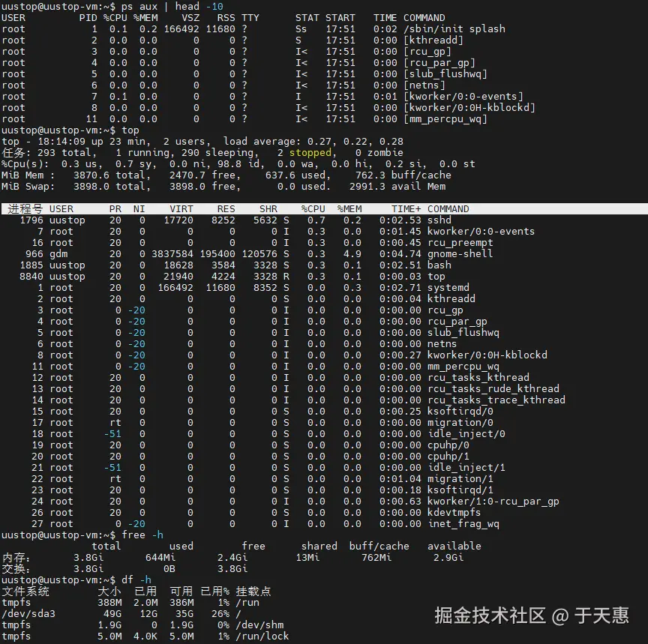Select /dev/sda3 filesystem name
Screen dimensions: 648x644
point(28,614)
